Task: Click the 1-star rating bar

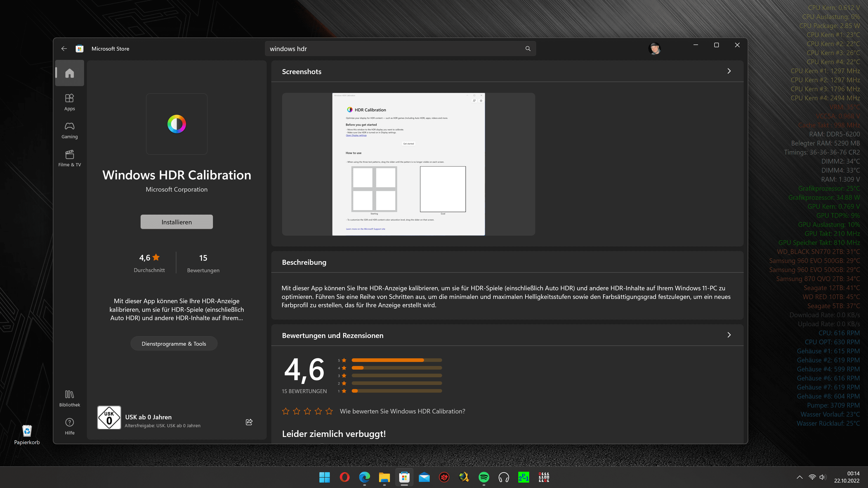Action: (x=397, y=391)
